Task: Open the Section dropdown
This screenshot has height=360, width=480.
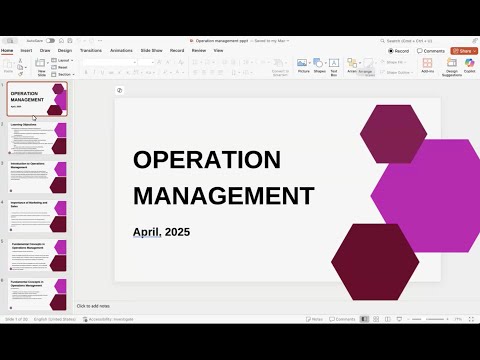Action: 63,74
